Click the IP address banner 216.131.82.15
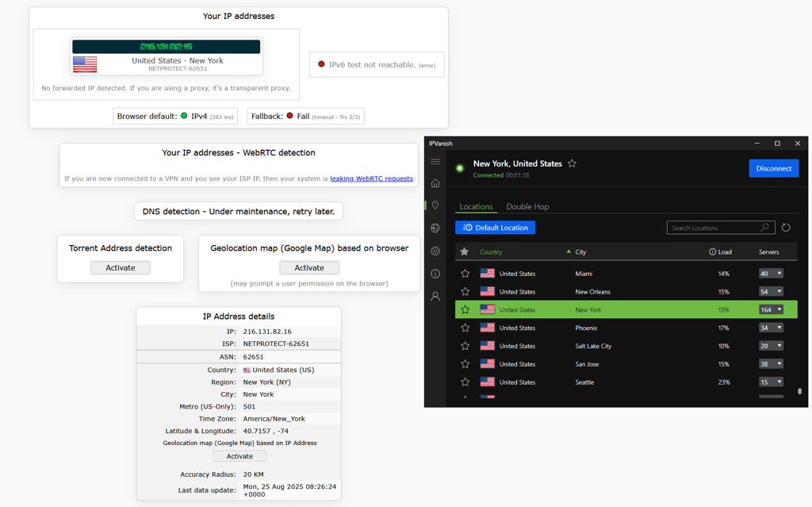 click(x=167, y=47)
